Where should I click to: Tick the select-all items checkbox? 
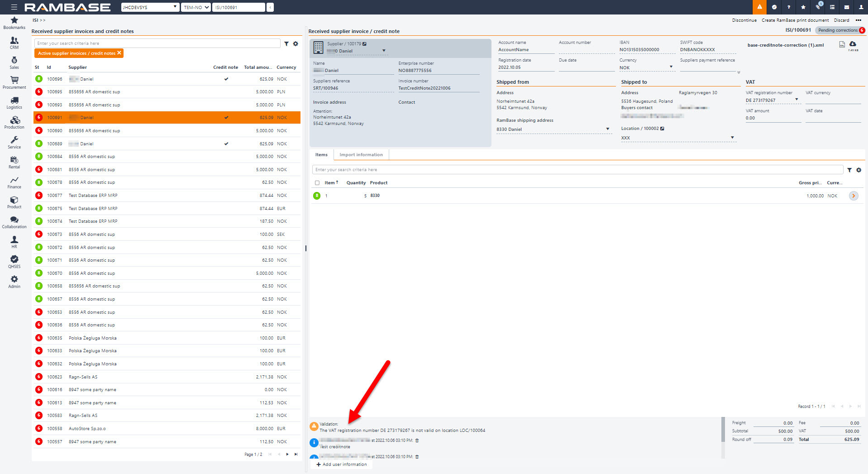(317, 183)
